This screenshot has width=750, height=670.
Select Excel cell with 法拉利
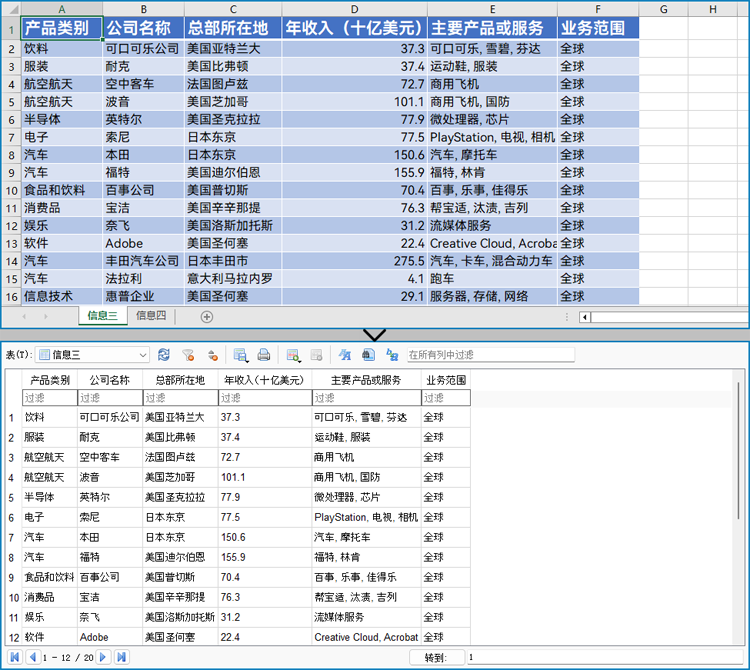143,279
